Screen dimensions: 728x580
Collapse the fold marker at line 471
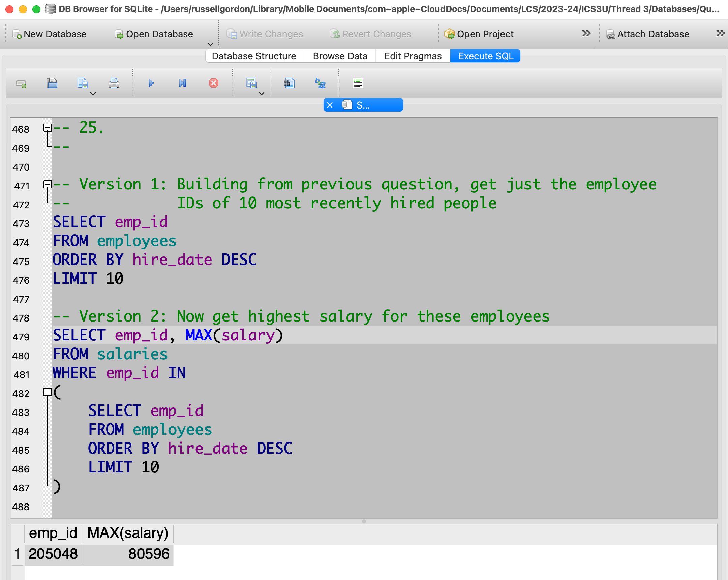pyautogui.click(x=47, y=184)
